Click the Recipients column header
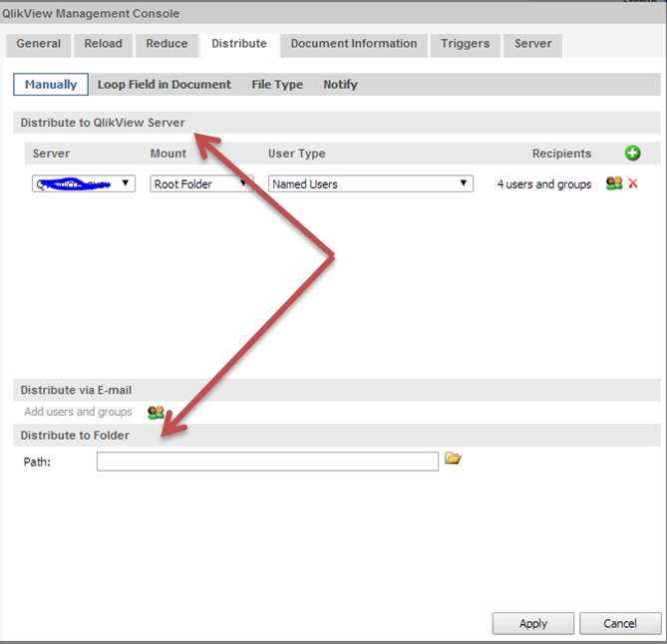Screen dimensions: 667x644 click(x=562, y=154)
